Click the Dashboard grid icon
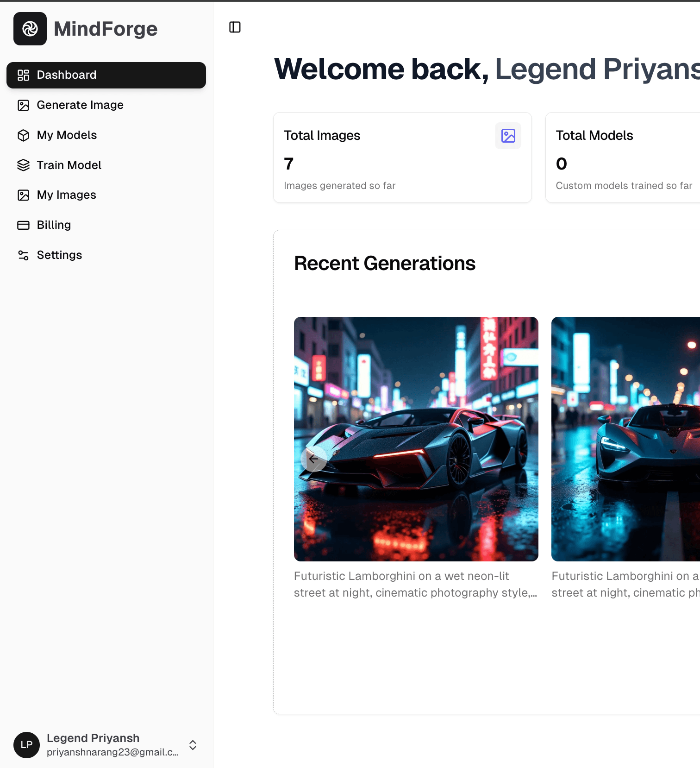The height and width of the screenshot is (768, 700). tap(23, 75)
